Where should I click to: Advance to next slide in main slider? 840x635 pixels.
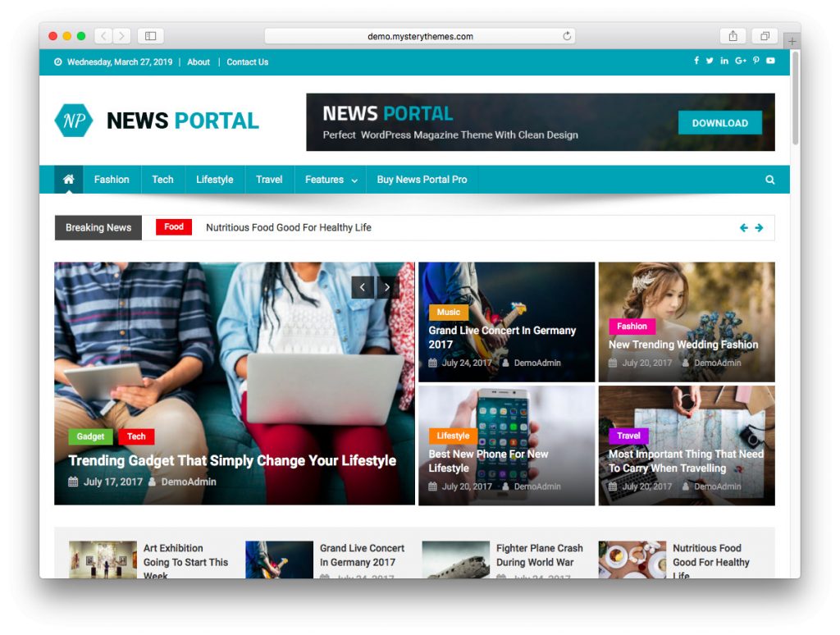click(387, 287)
